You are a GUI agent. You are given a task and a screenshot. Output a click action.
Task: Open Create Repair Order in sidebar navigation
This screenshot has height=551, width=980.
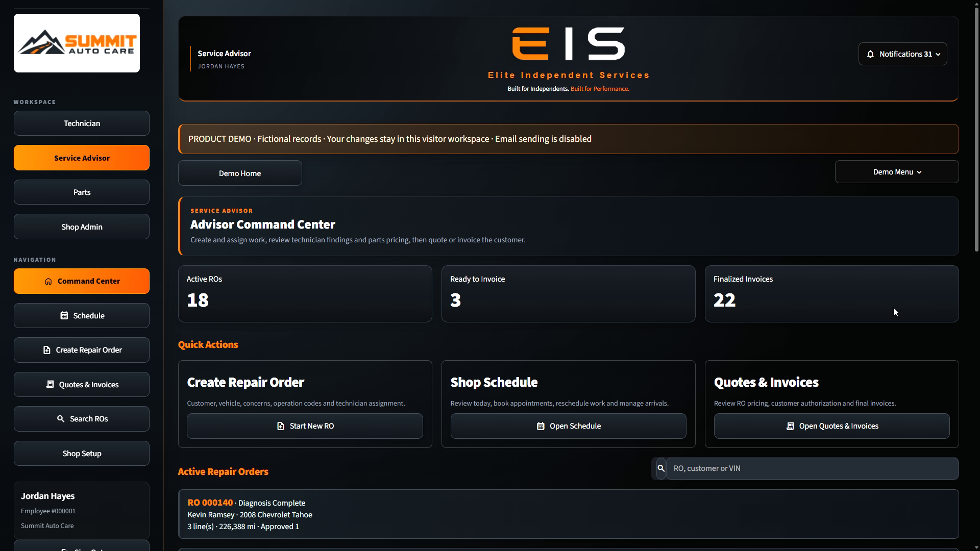[82, 350]
